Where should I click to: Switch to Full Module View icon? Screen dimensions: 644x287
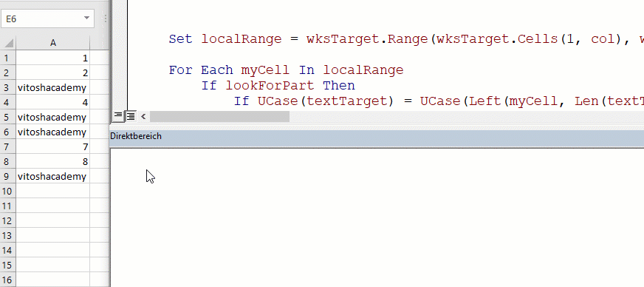[x=131, y=116]
